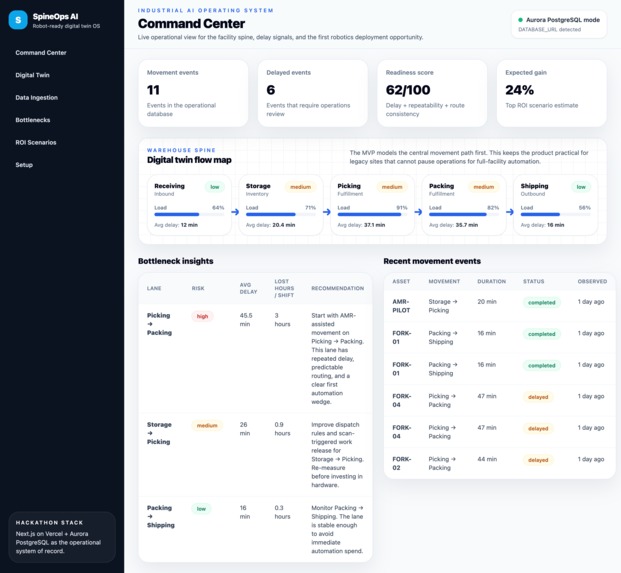This screenshot has width=621, height=573.
Task: Click the AVG DELAY column header
Action: pyautogui.click(x=248, y=288)
